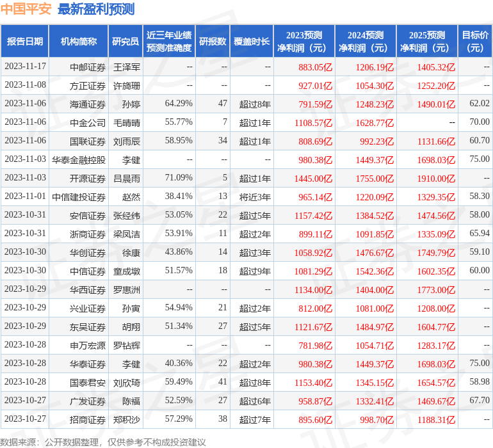Screen dimensions: 493x448
Task: Click researcher name 许旖珊
Action: [127, 86]
